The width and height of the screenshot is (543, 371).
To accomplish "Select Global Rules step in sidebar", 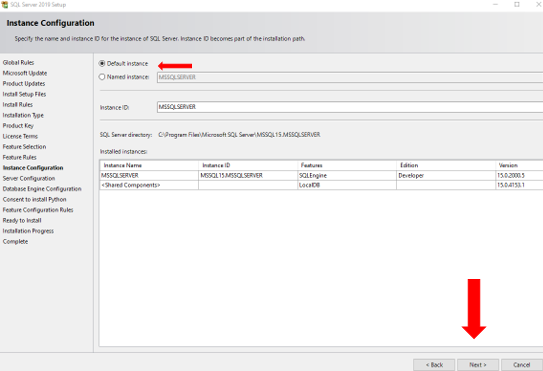I will click(x=18, y=63).
